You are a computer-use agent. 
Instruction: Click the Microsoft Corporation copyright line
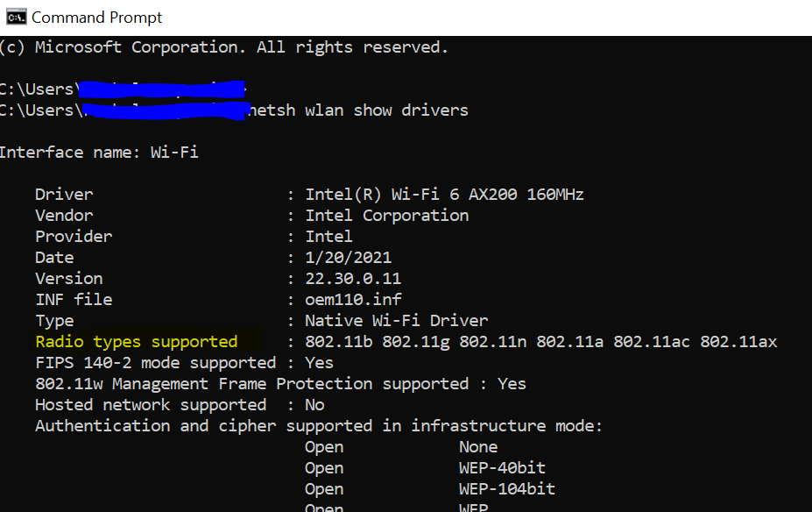point(223,47)
